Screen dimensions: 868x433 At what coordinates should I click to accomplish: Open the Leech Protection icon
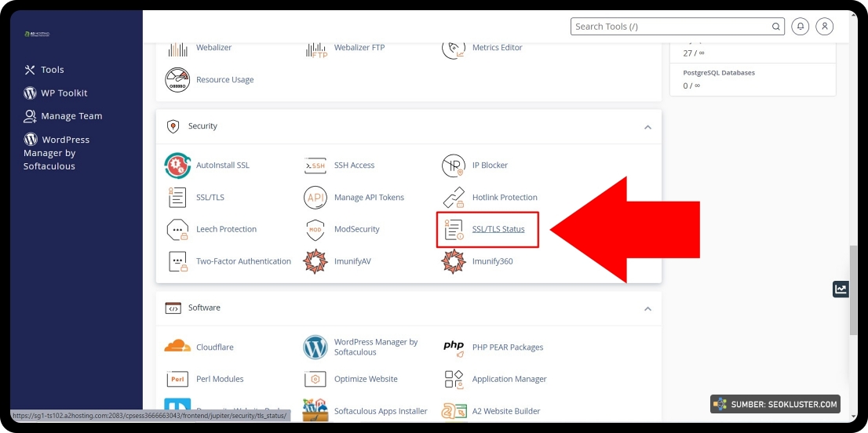[x=177, y=230]
